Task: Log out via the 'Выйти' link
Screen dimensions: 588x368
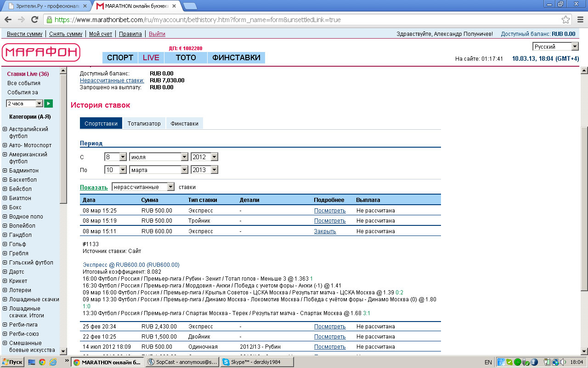Action: point(157,34)
